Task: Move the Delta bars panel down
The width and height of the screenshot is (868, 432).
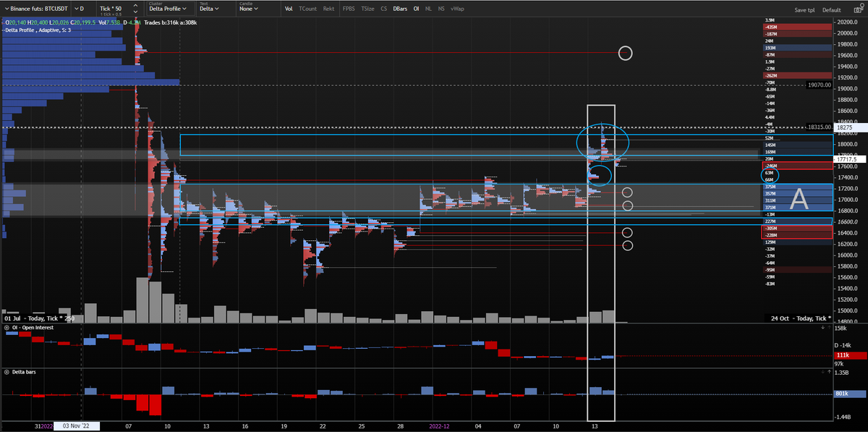Action: (823, 371)
